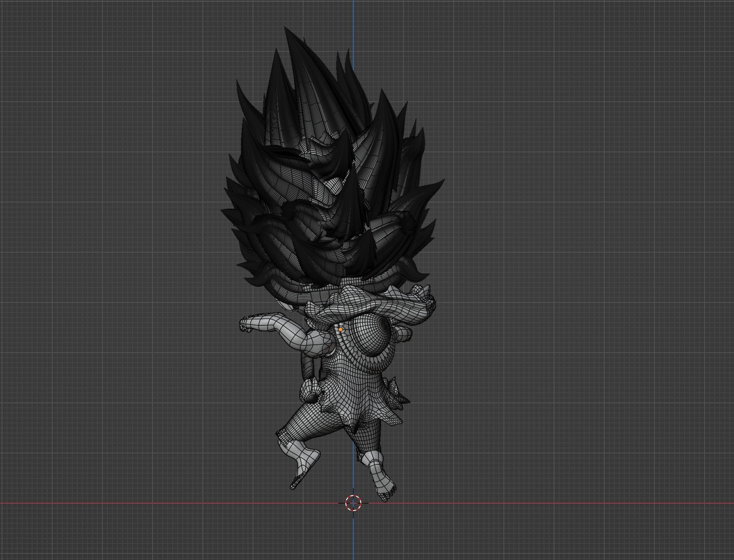
Task: Click the 3D cursor at the world origin
Action: point(353,503)
